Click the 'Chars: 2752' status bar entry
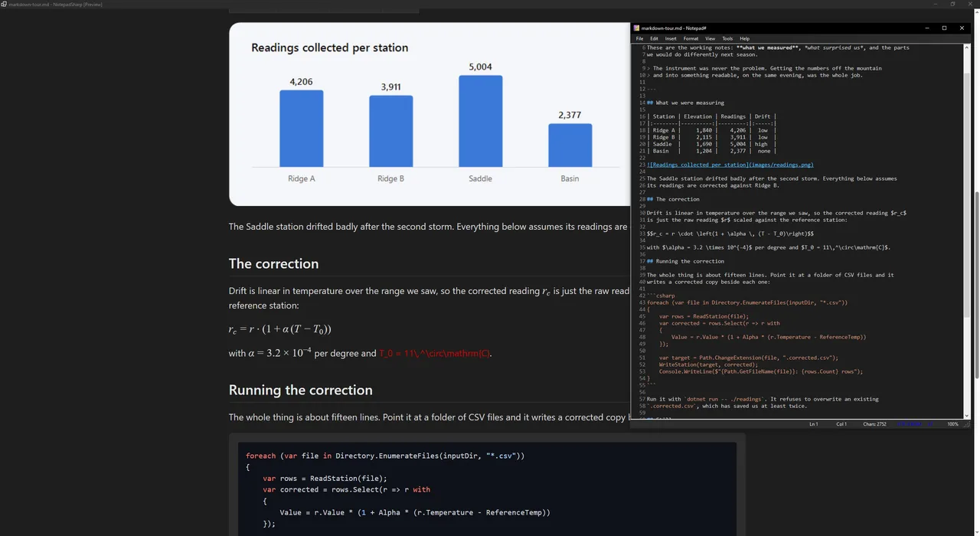The image size is (980, 536). 874,424
